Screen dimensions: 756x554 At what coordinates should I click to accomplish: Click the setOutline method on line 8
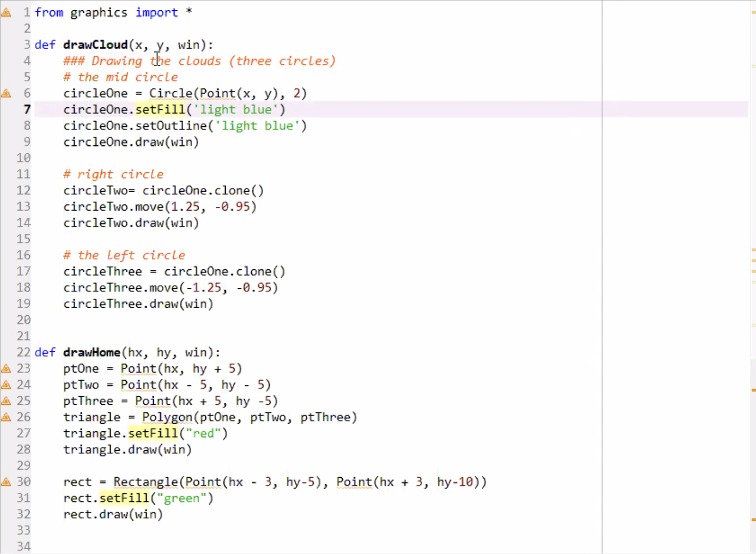[x=171, y=126]
